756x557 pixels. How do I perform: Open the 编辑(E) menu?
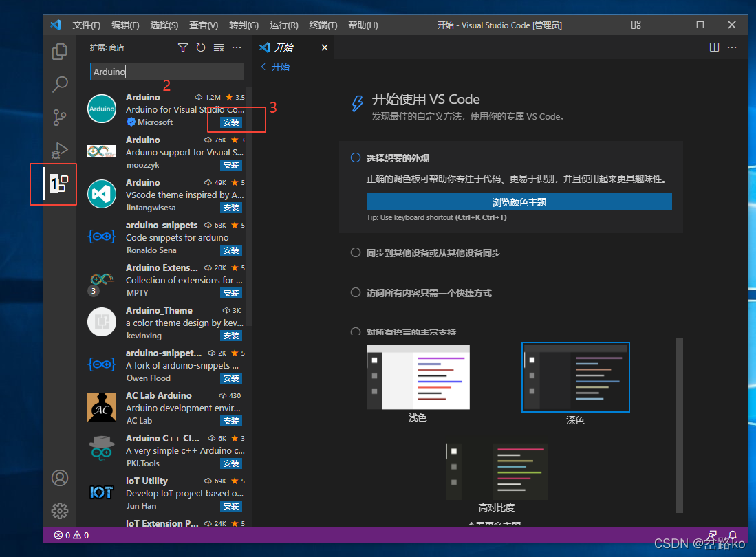click(x=125, y=25)
